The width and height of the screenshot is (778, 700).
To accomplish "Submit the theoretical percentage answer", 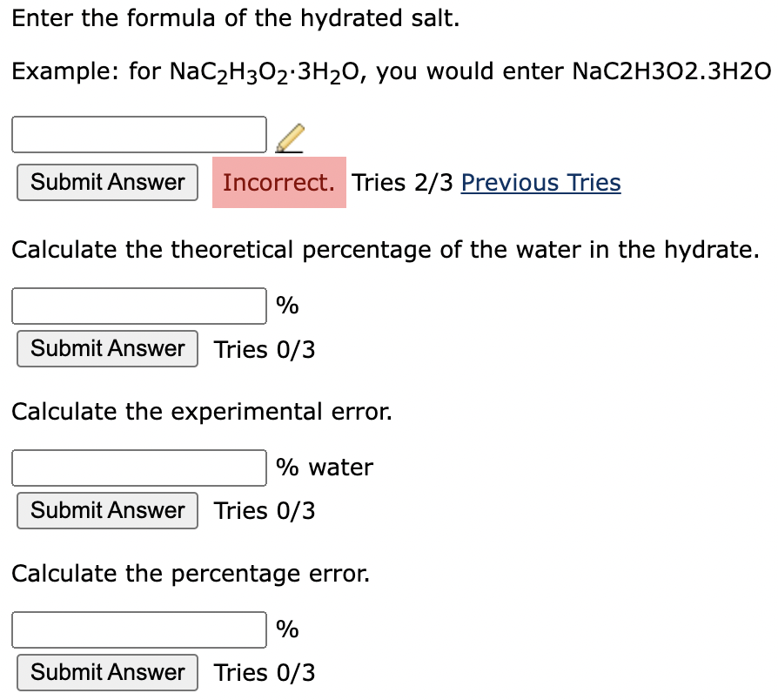I will [x=108, y=349].
